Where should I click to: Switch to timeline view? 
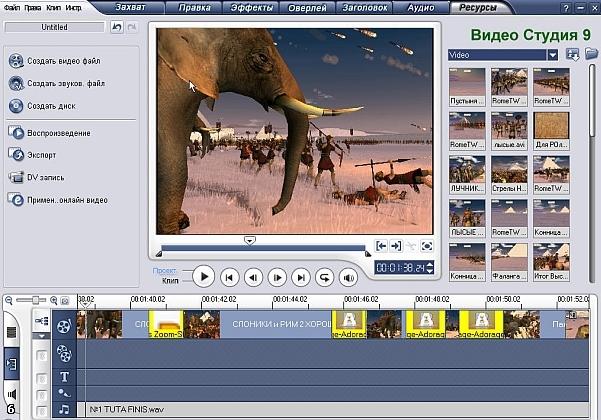tap(11, 364)
